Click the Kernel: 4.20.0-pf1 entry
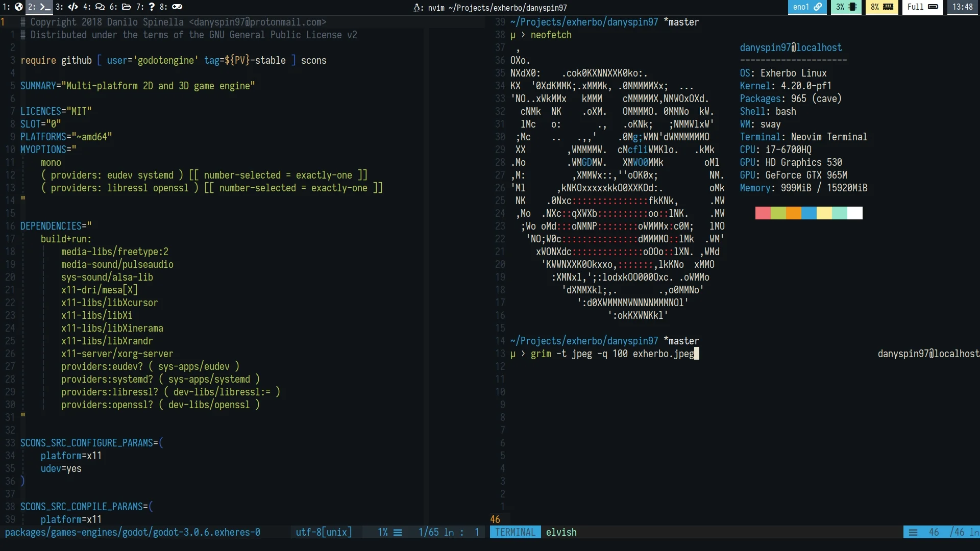The width and height of the screenshot is (980, 551). [786, 86]
